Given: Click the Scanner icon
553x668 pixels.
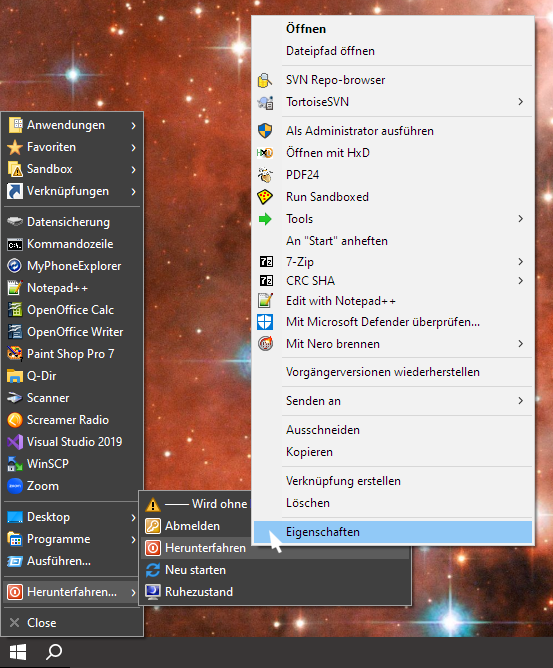Looking at the screenshot, I should click(15, 398).
